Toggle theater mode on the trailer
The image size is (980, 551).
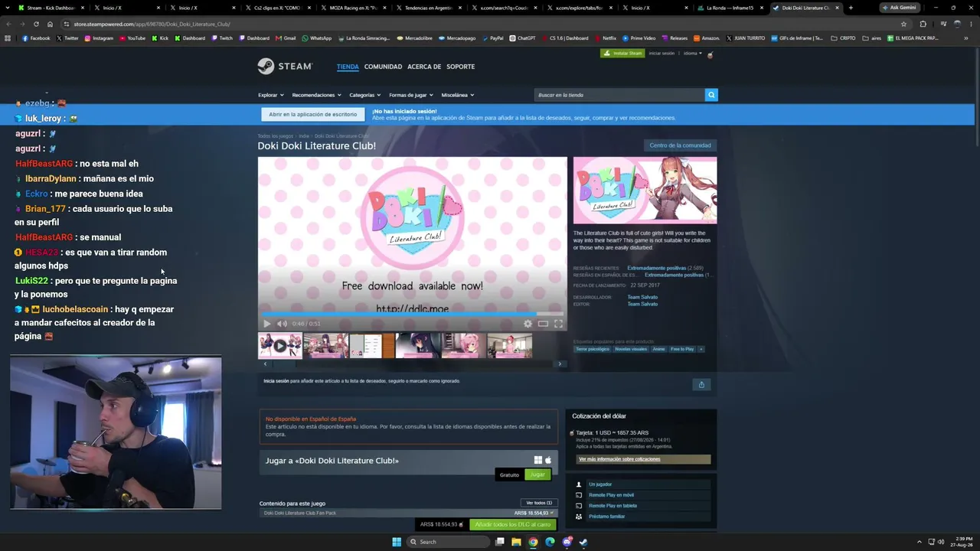pyautogui.click(x=543, y=324)
